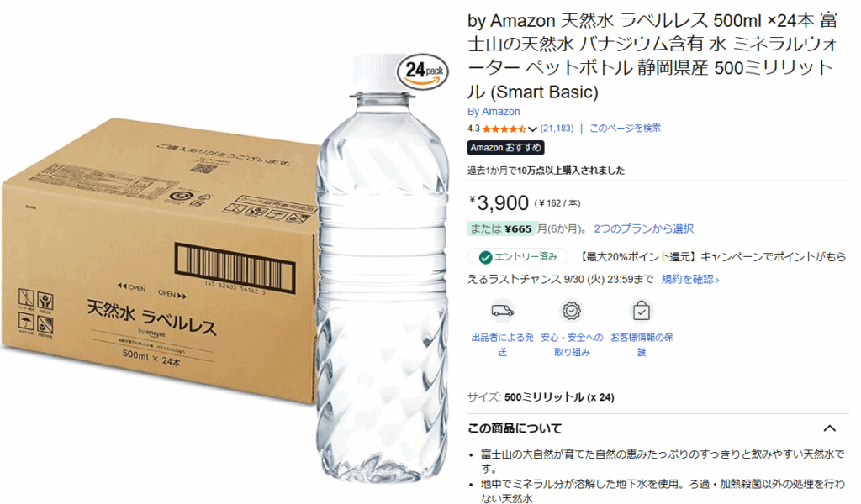Screen dimensions: 861x504
Task: Click the このページを検索 link
Action: tap(625, 129)
